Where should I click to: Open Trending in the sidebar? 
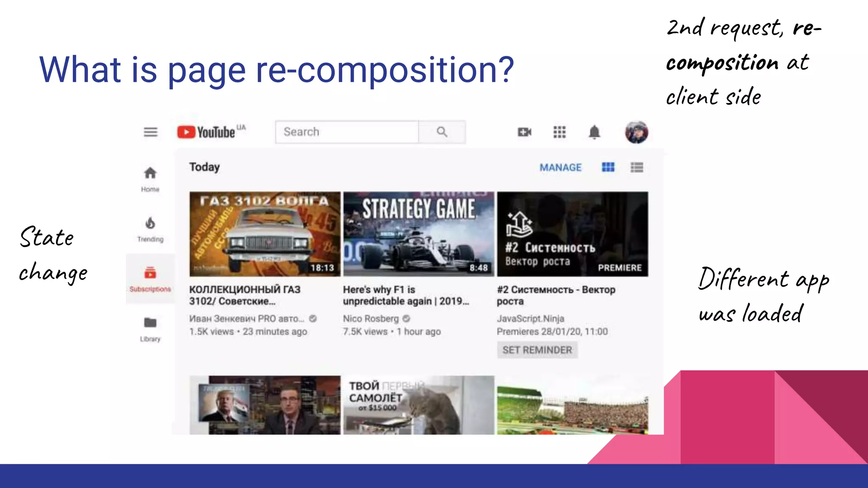click(150, 230)
